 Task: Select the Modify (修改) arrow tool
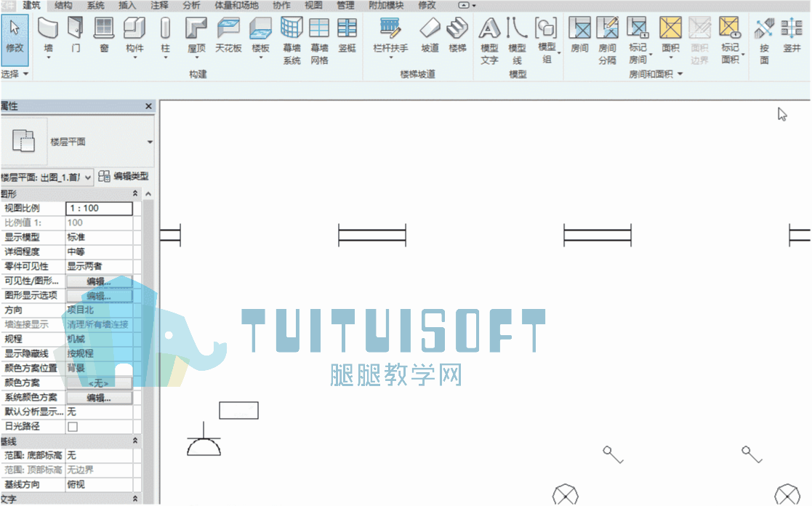pyautogui.click(x=15, y=39)
